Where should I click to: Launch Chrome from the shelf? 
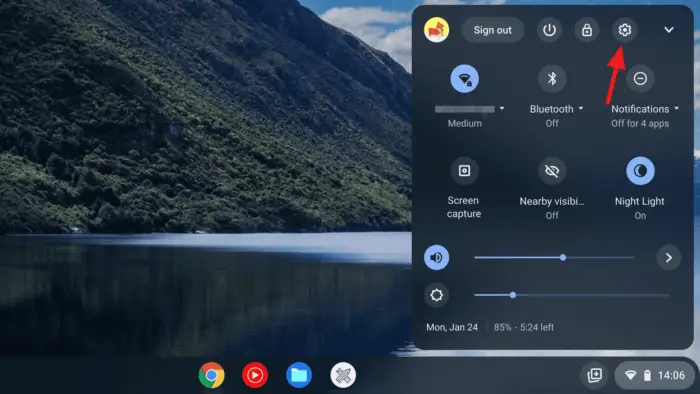[x=212, y=375]
